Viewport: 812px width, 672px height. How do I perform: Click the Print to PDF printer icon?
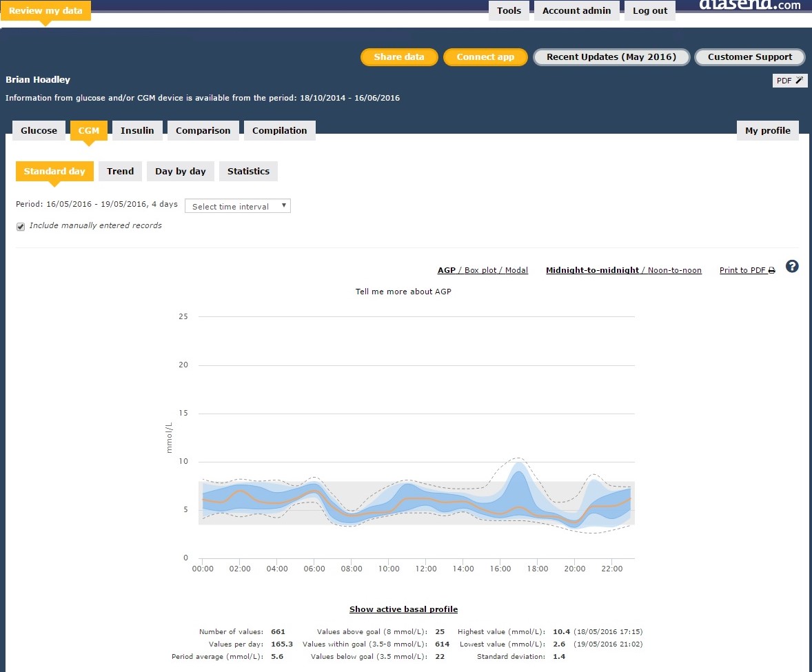tap(772, 271)
